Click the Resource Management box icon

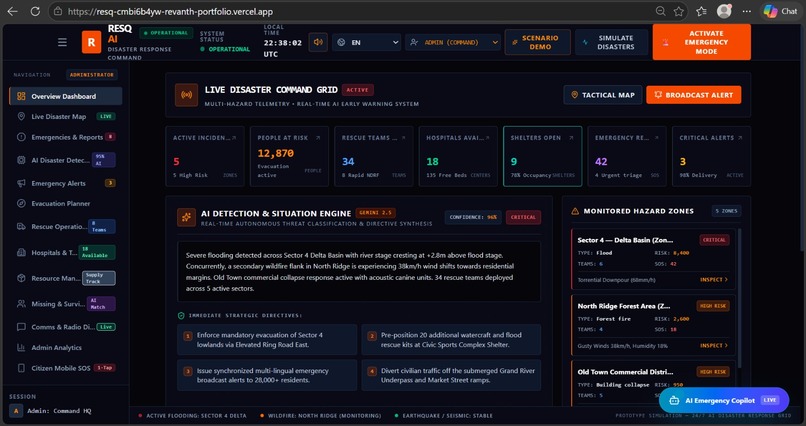pos(21,278)
